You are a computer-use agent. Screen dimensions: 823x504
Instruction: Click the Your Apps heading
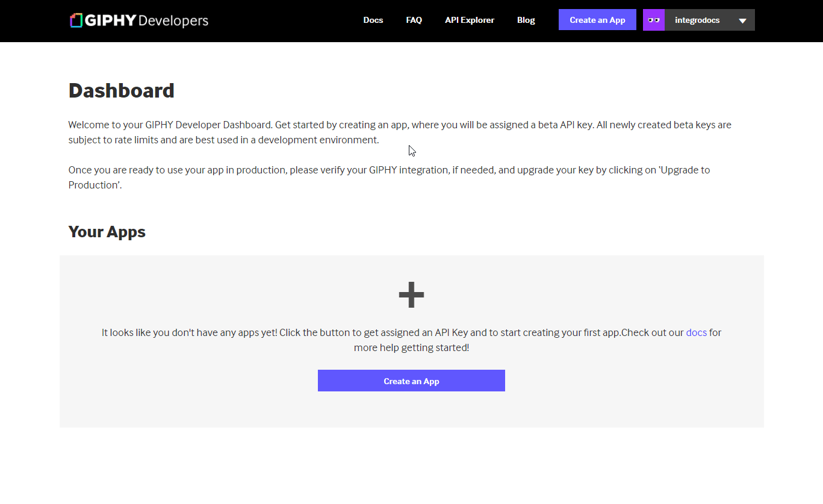coord(107,232)
